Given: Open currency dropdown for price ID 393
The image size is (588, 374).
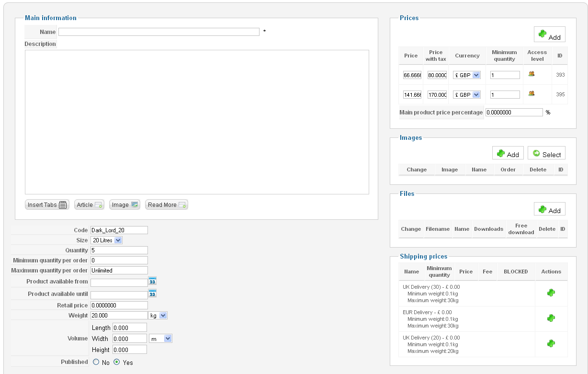Looking at the screenshot, I should [x=467, y=75].
